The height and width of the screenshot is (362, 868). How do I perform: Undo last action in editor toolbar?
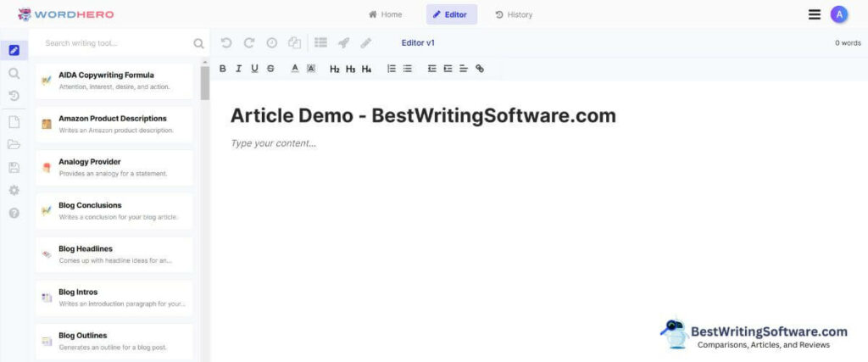tap(225, 43)
